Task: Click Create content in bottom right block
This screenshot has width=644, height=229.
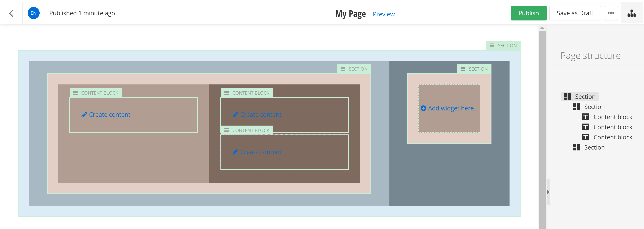Action: (260, 152)
